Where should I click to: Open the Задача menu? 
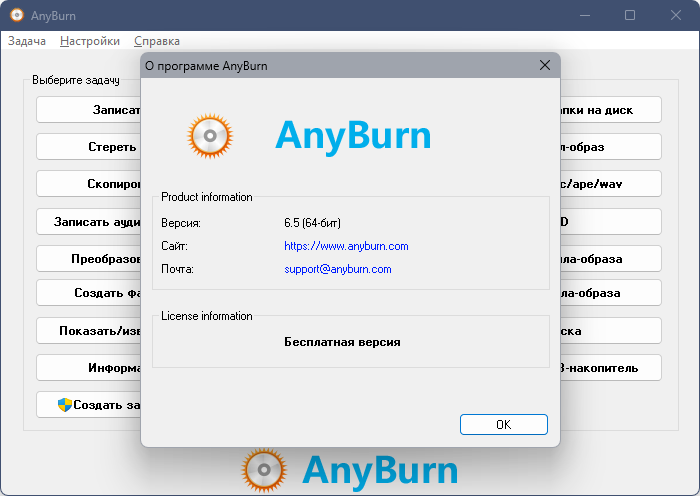(x=27, y=41)
